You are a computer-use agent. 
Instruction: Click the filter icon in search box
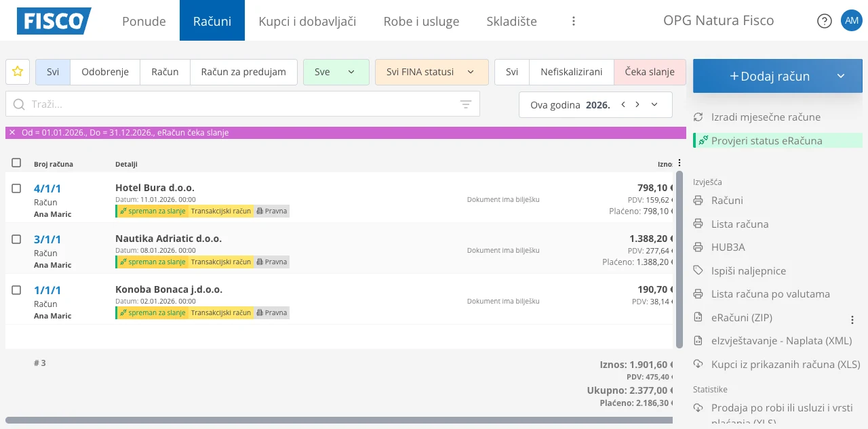(x=465, y=104)
